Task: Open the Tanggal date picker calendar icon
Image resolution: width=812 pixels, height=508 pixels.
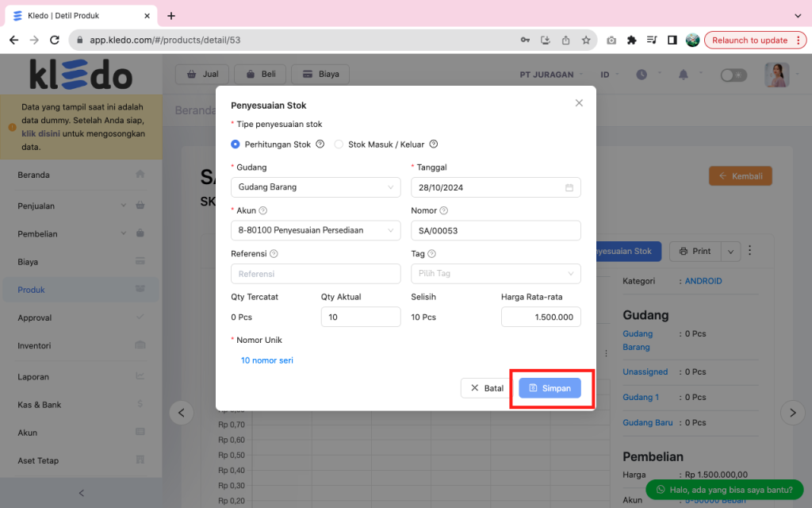Action: (569, 187)
